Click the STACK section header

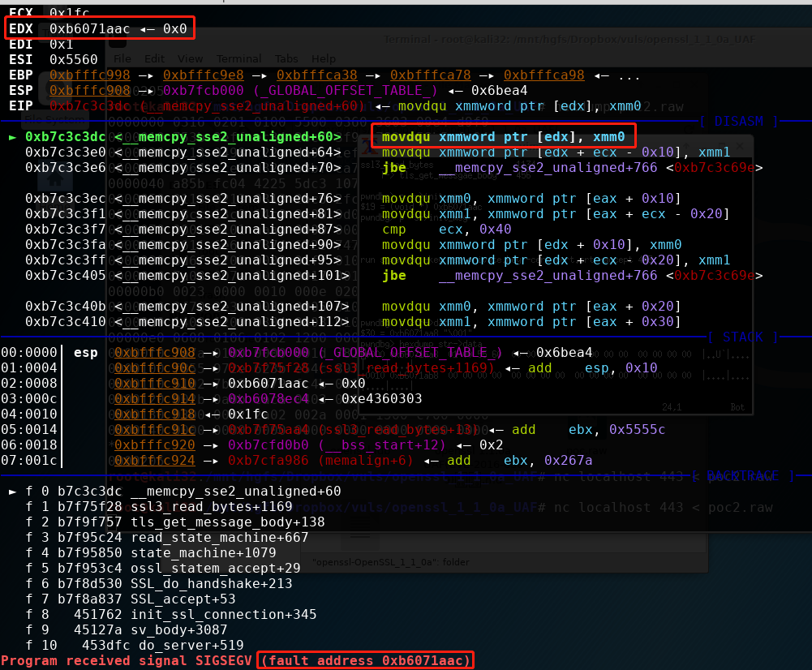[x=742, y=337]
